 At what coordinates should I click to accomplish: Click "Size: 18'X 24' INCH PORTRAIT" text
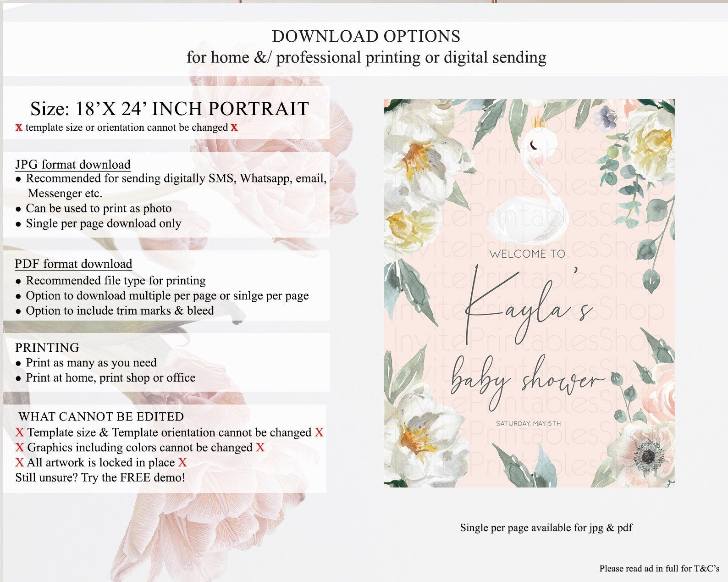click(x=170, y=109)
